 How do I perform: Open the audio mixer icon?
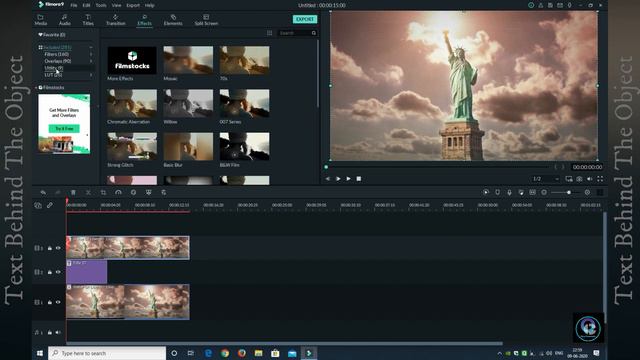point(521,192)
